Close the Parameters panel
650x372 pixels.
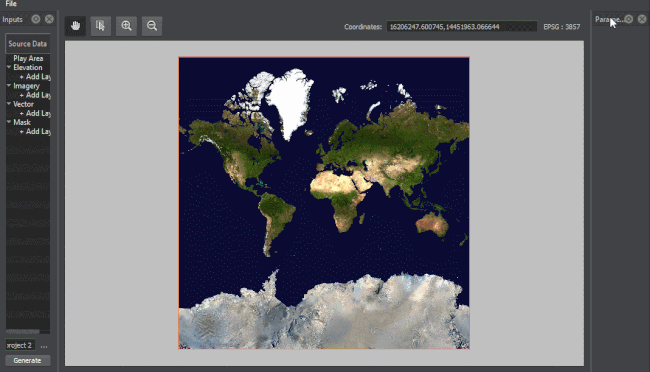(x=642, y=19)
